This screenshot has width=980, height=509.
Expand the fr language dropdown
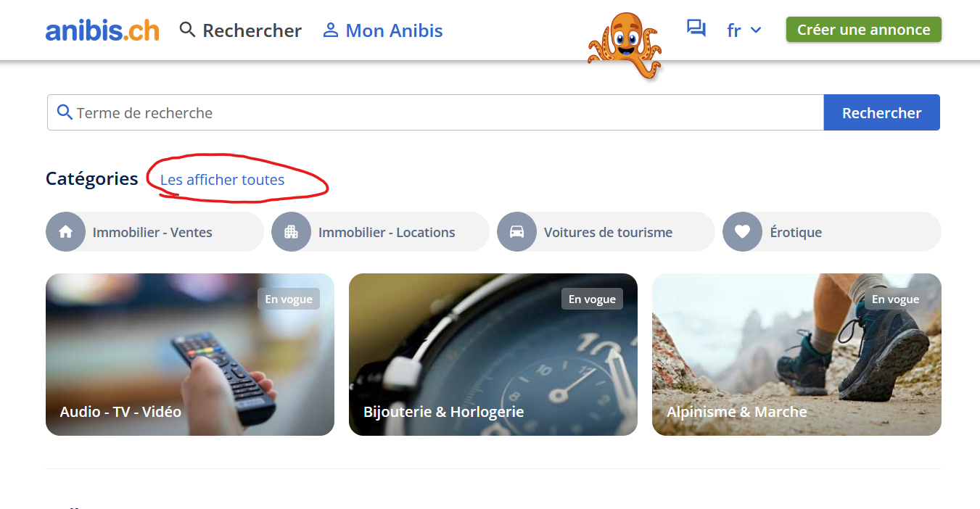coord(744,30)
